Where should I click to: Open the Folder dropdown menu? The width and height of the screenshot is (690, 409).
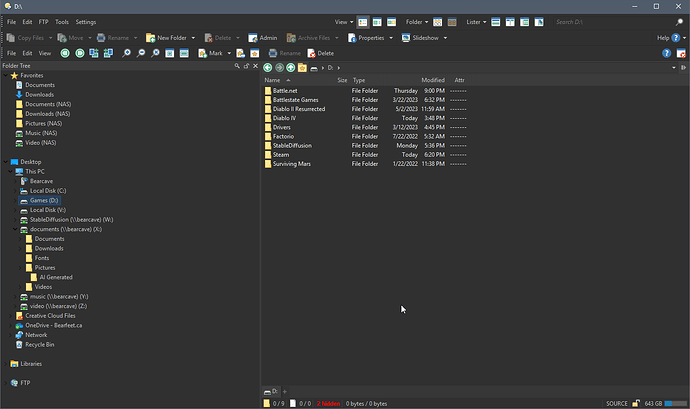(417, 22)
